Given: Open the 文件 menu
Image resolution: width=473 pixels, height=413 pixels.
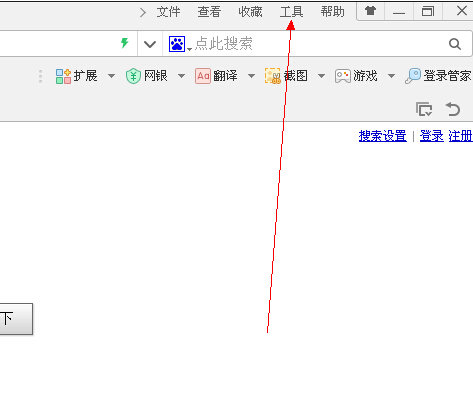Looking at the screenshot, I should (x=168, y=12).
